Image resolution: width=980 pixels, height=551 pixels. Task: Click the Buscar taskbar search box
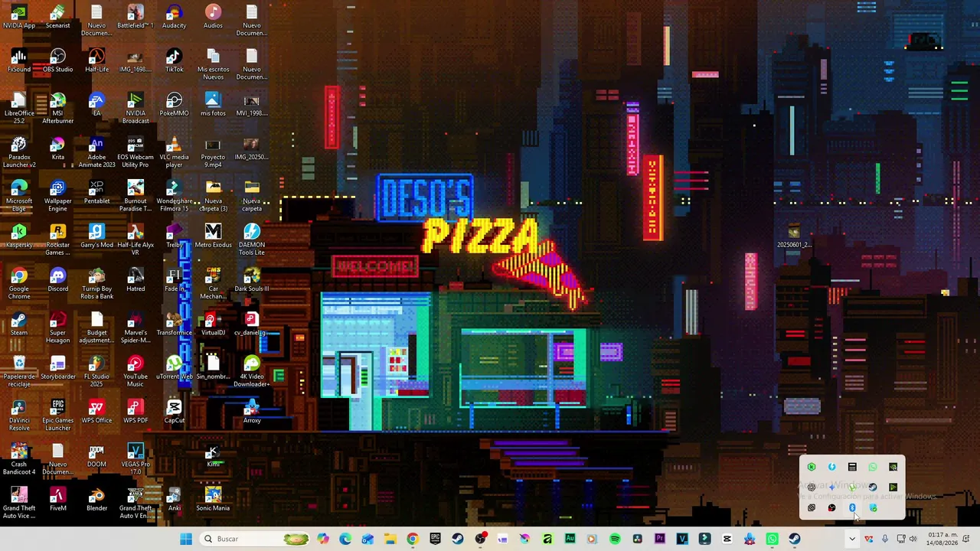pyautogui.click(x=256, y=539)
